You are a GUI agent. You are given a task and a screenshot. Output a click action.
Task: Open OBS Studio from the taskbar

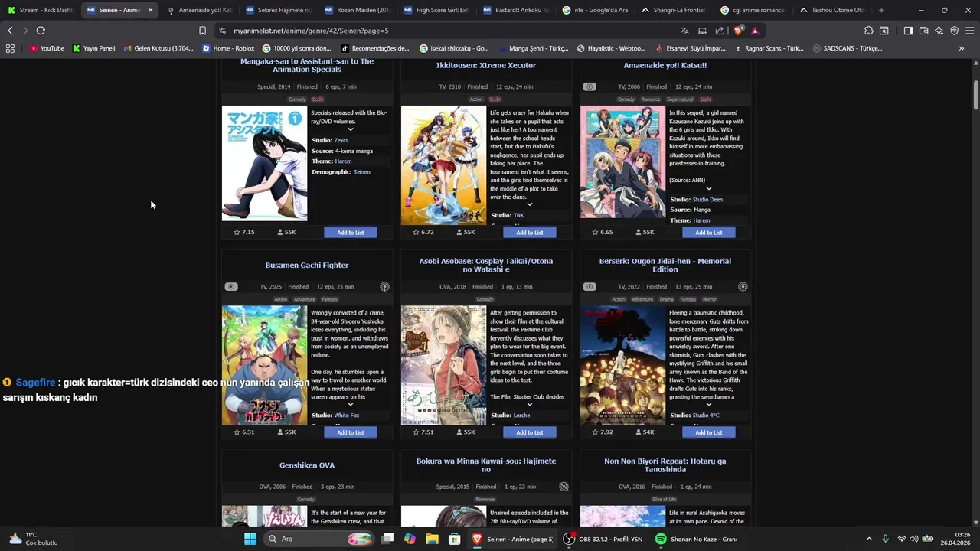(x=569, y=539)
